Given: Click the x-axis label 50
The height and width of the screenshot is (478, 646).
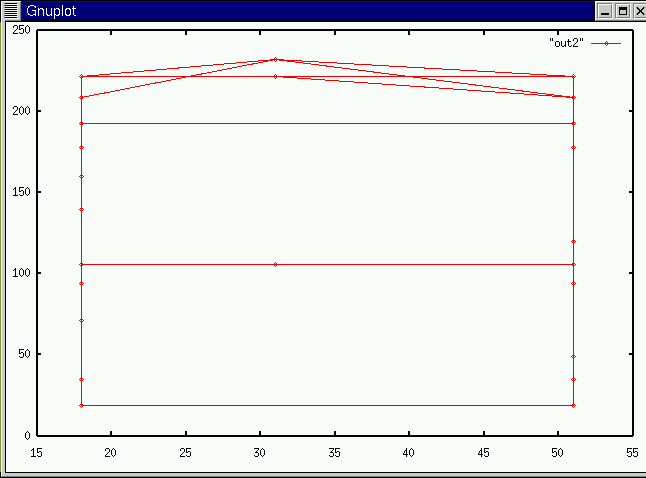Looking at the screenshot, I should click(557, 453).
